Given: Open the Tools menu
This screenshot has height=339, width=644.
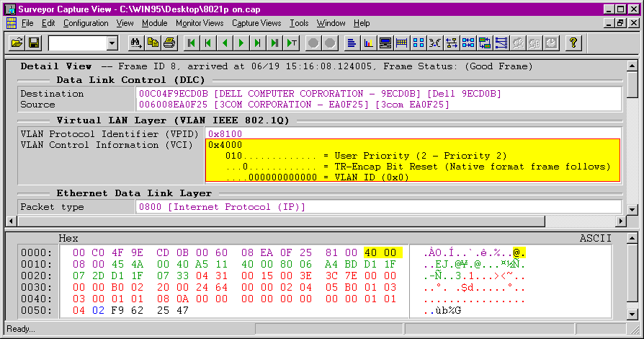Looking at the screenshot, I should point(298,23).
